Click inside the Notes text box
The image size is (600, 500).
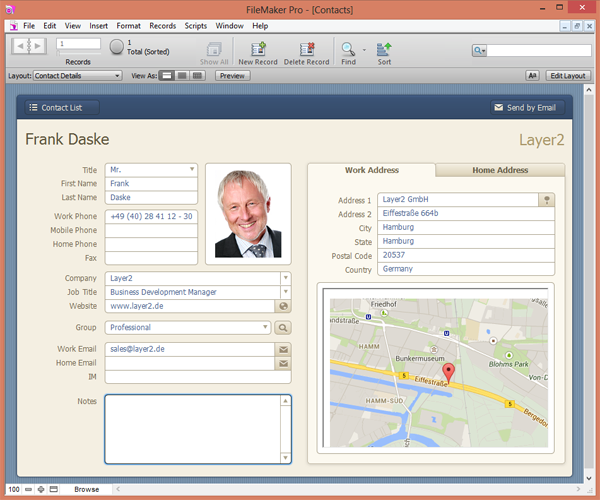(x=197, y=428)
